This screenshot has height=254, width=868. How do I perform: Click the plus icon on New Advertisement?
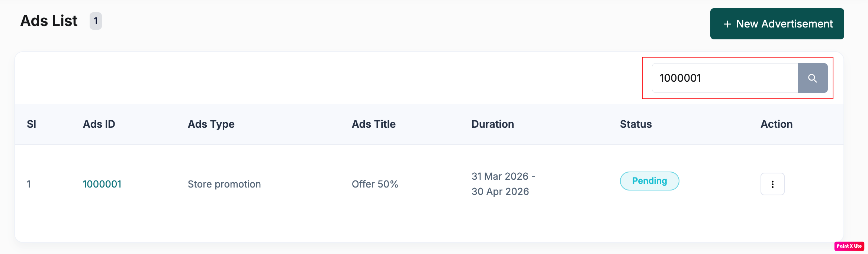click(727, 24)
